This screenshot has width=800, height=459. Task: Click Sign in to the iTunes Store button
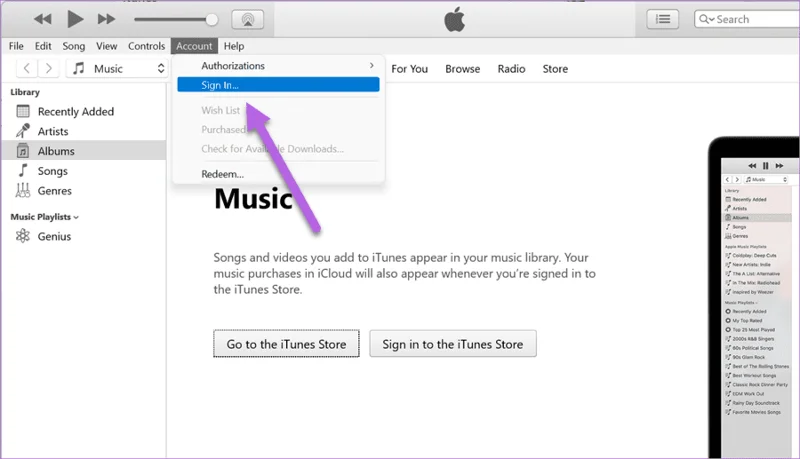(453, 344)
